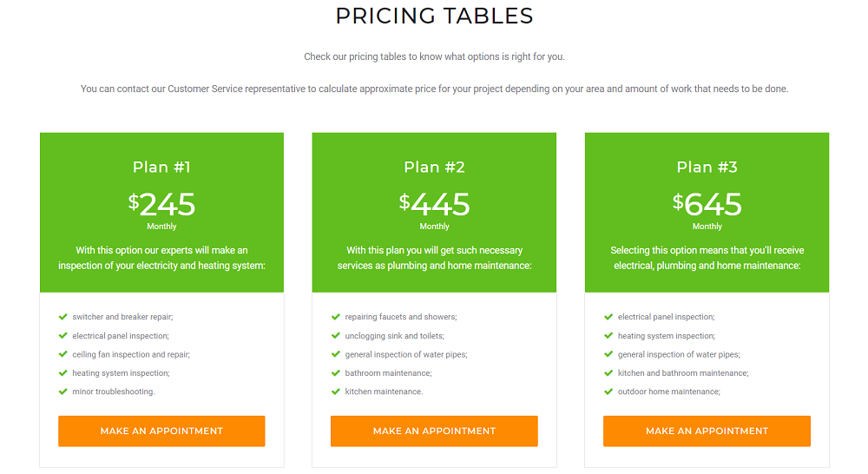Image resolution: width=868 pixels, height=474 pixels.
Task: Select the Plan #2 heading
Action: click(434, 168)
